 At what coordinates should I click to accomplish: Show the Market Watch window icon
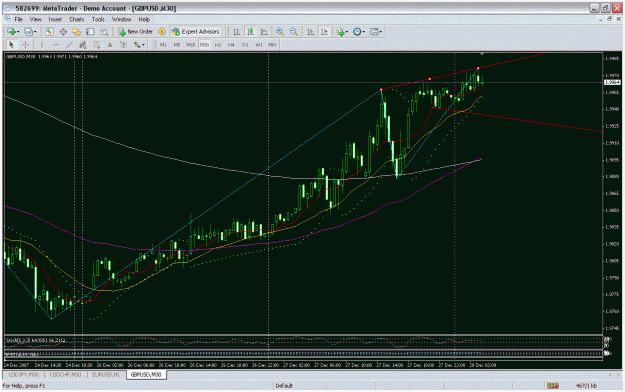coord(49,32)
